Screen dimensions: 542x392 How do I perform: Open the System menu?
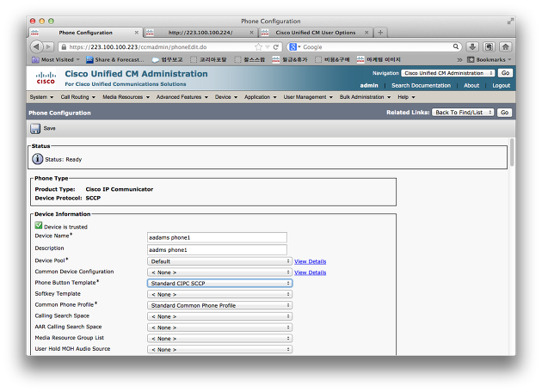[x=41, y=97]
